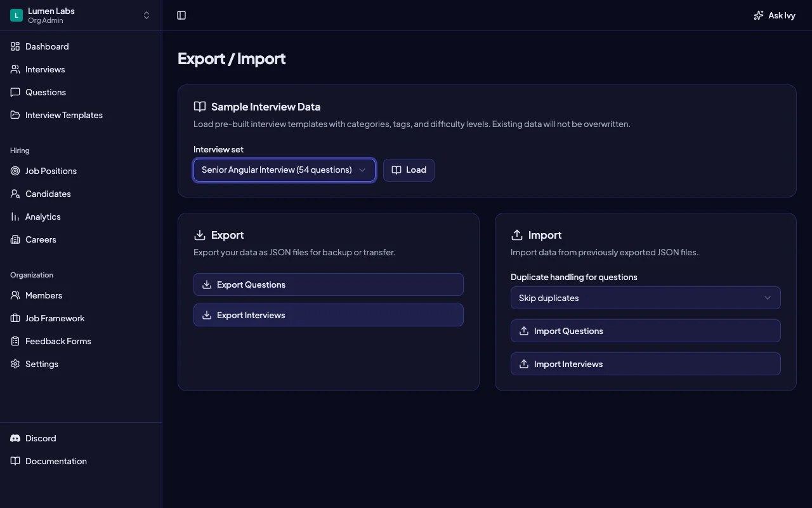This screenshot has height=508, width=812.
Task: Click the Interviews people icon
Action: click(15, 69)
